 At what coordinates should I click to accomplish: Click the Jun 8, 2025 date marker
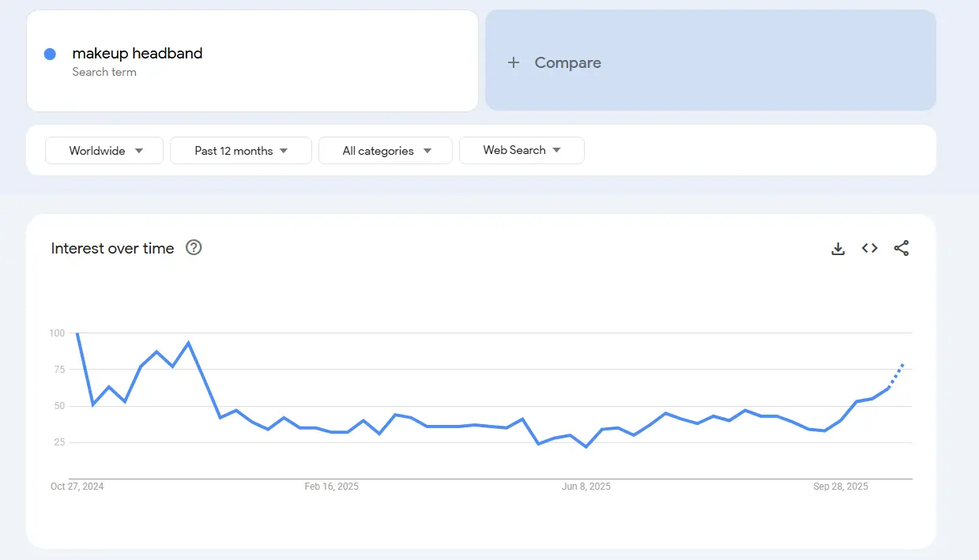tap(586, 487)
